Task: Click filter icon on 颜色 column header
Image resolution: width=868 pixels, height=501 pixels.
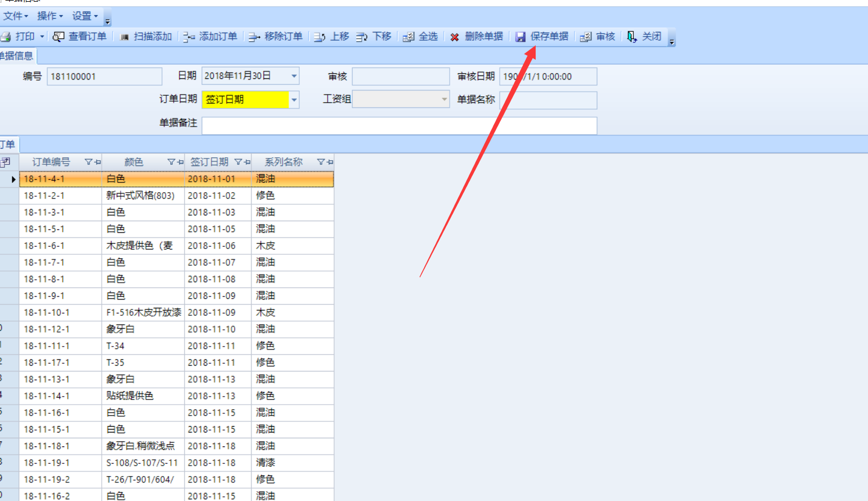Action: point(171,162)
